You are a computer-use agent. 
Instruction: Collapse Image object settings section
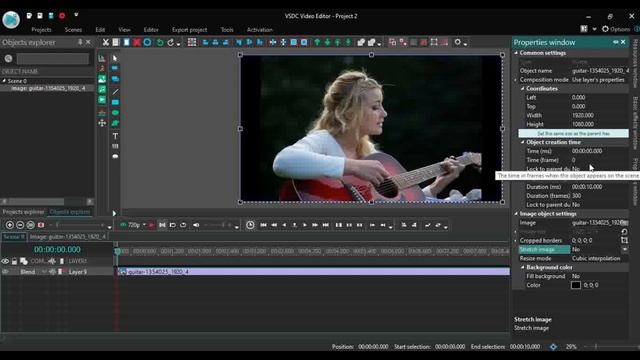click(516, 214)
